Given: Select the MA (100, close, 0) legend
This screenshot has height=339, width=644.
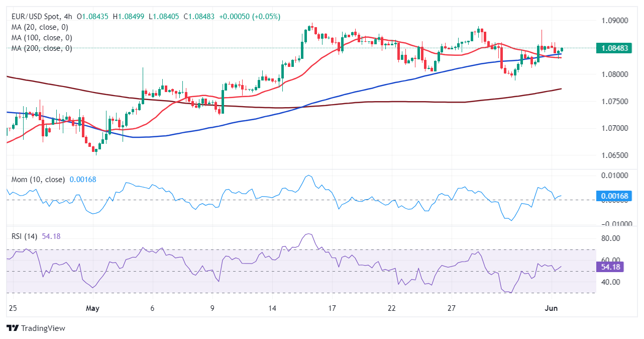Looking at the screenshot, I should tap(42, 38).
